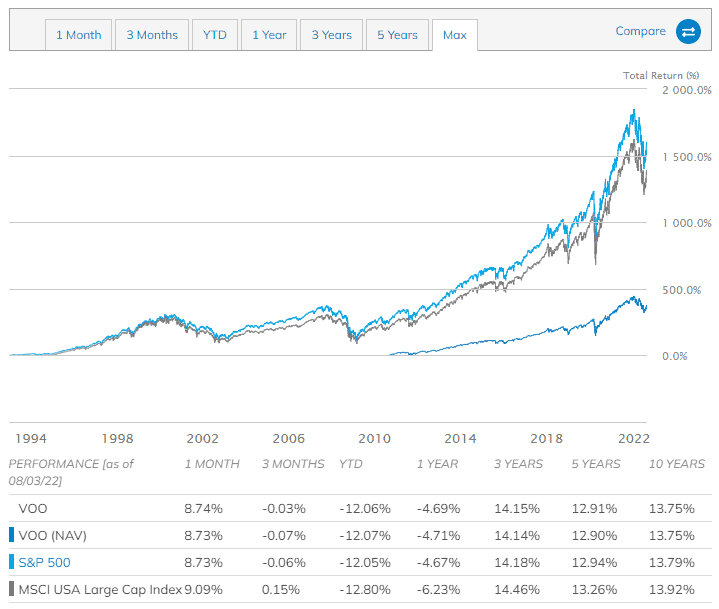The image size is (719, 609).
Task: Click the Compare swap arrows icon
Action: (x=688, y=32)
